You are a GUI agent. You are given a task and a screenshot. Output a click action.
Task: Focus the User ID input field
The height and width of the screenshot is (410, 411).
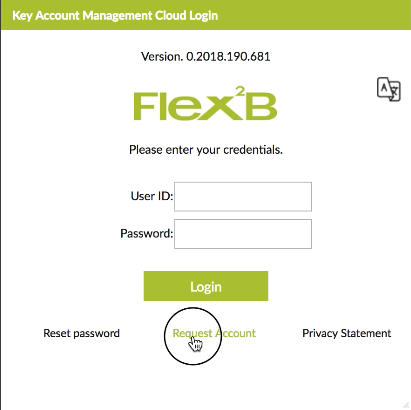pos(243,197)
